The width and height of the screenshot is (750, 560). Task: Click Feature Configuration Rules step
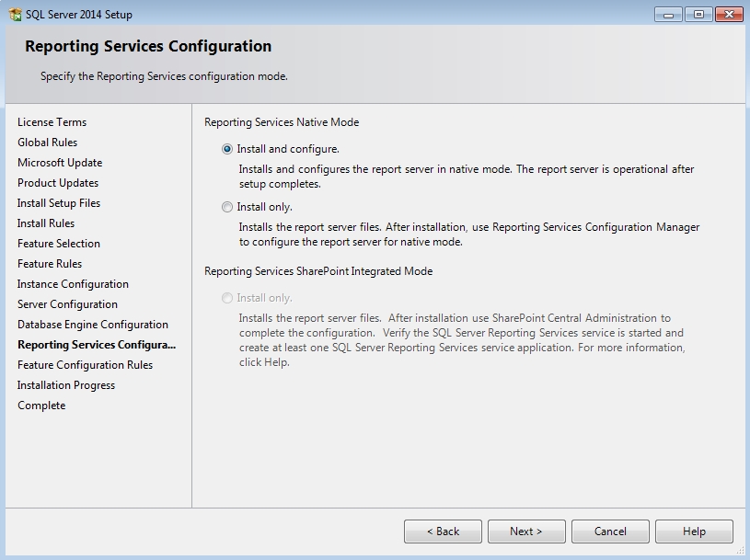coord(85,365)
